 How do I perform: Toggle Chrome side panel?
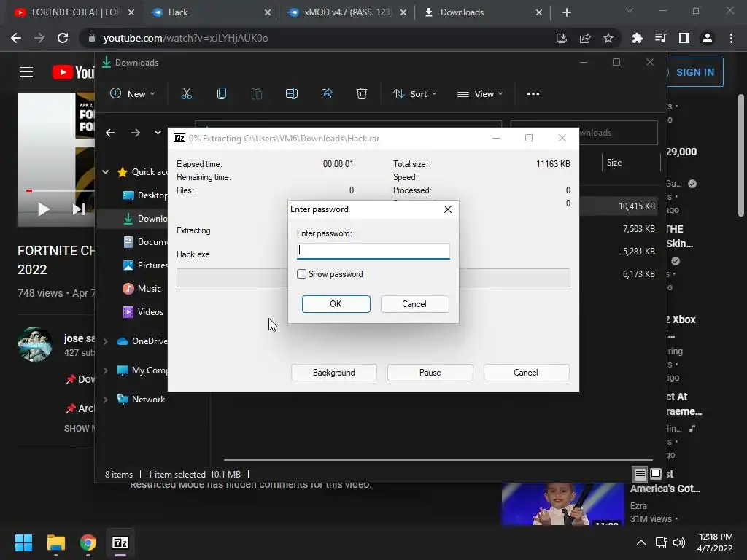(x=684, y=38)
